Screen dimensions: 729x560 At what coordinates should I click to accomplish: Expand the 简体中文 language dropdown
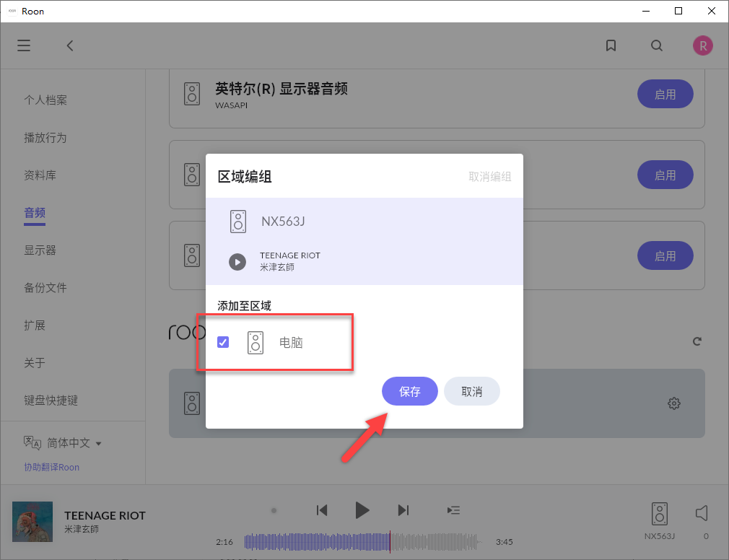point(74,443)
